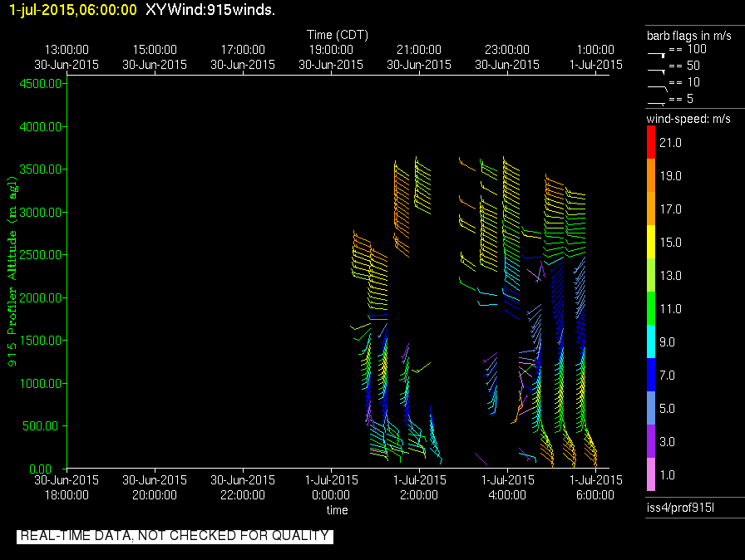Click the 10 m/s barb flag symbol
The width and height of the screenshot is (745, 560).
point(657,85)
